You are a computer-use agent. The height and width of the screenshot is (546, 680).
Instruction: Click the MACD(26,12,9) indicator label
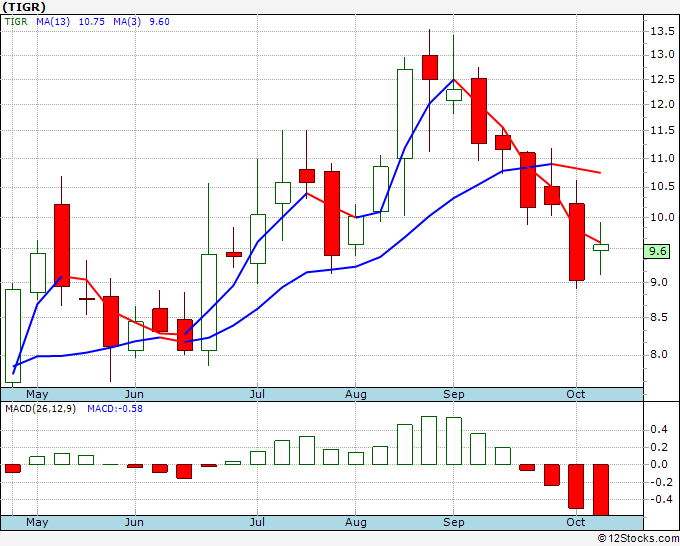40,409
